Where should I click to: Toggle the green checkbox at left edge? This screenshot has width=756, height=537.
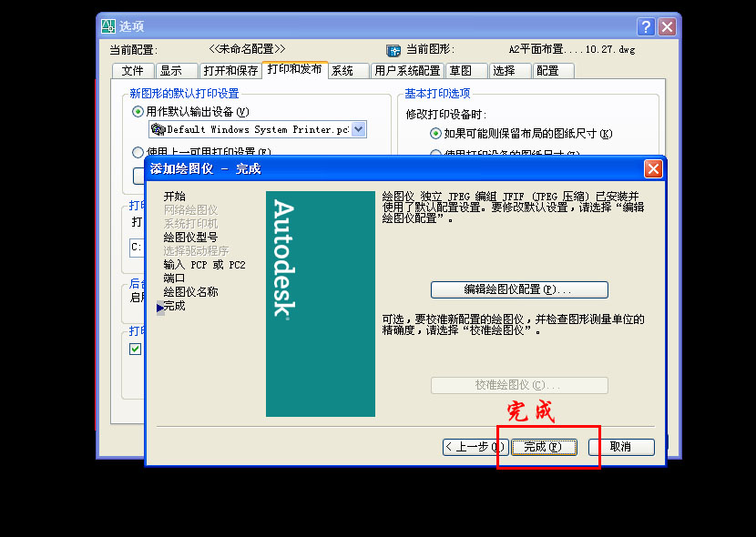pos(136,349)
